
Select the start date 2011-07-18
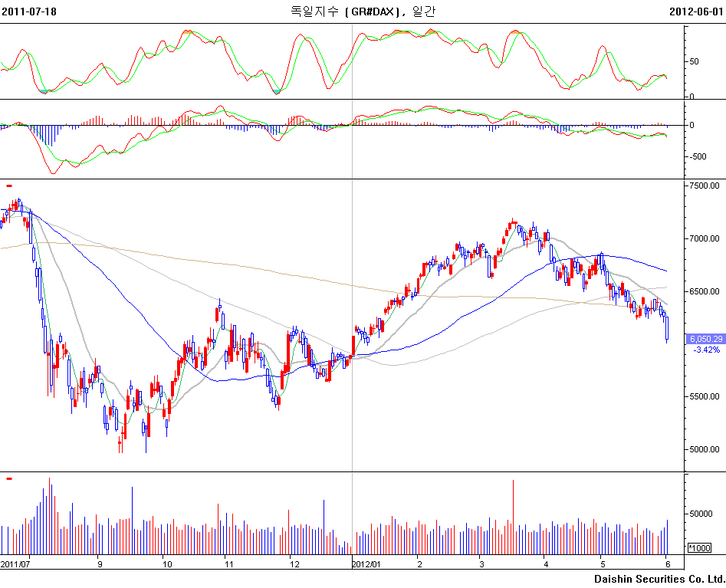click(28, 11)
